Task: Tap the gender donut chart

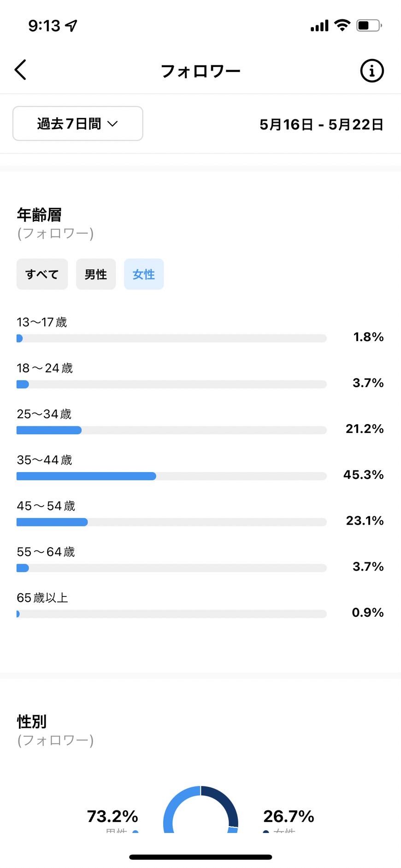Action: pyautogui.click(x=200, y=809)
